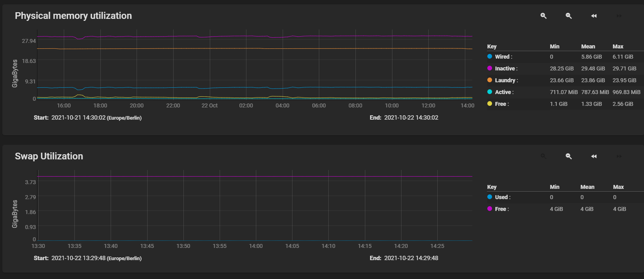Image resolution: width=644 pixels, height=279 pixels.
Task: Click the Max column header in swap legend
Action: [618, 187]
